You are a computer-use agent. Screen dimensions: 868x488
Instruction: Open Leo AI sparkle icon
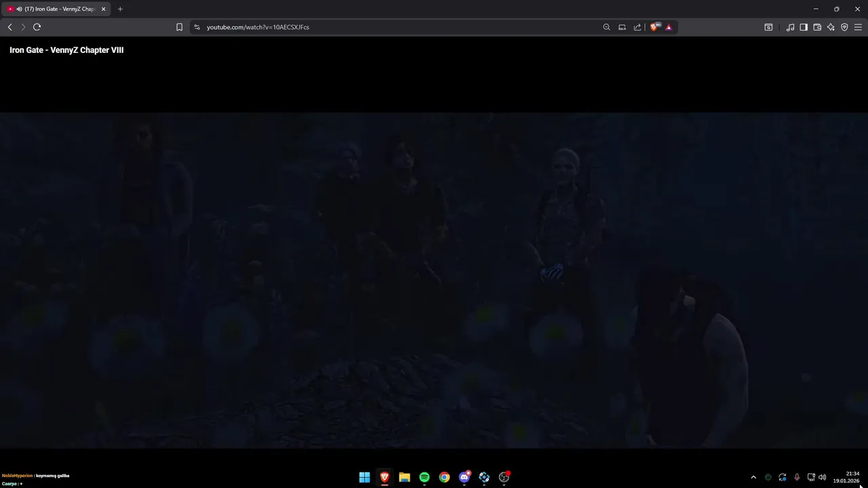point(831,27)
